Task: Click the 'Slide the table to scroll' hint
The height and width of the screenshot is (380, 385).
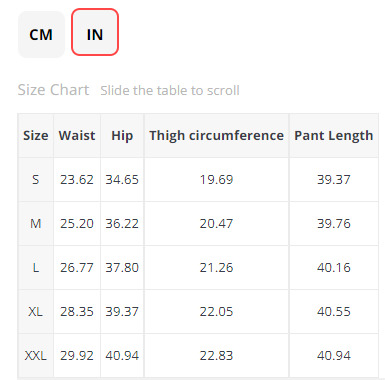Action: [170, 90]
